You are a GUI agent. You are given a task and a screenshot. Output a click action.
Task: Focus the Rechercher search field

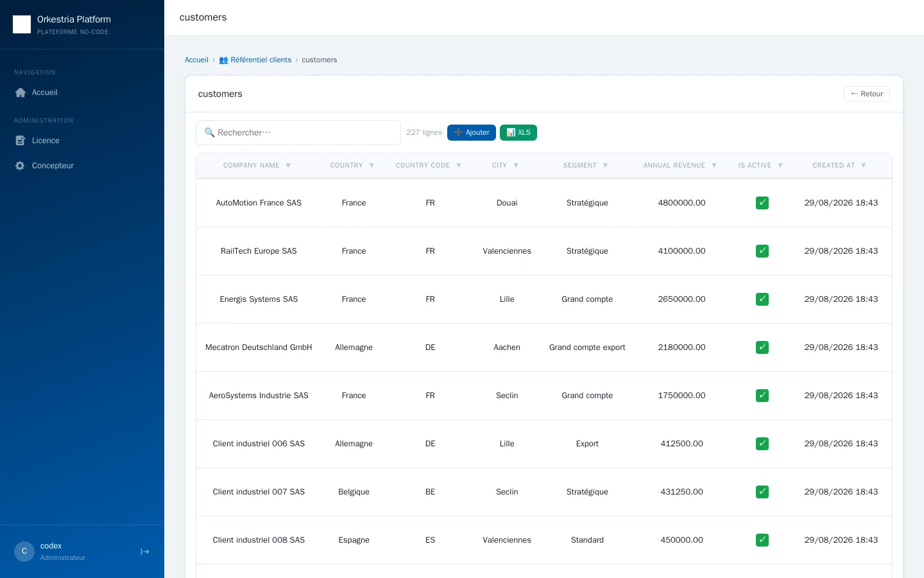[x=298, y=132]
